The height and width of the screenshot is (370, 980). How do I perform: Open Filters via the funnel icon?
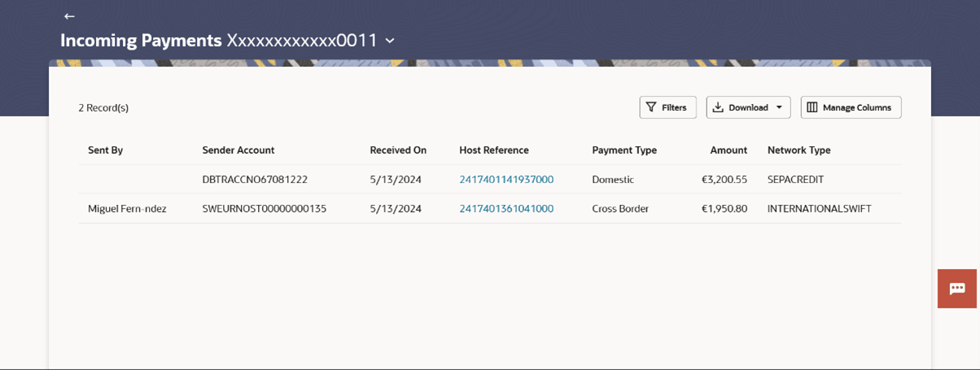click(x=651, y=107)
